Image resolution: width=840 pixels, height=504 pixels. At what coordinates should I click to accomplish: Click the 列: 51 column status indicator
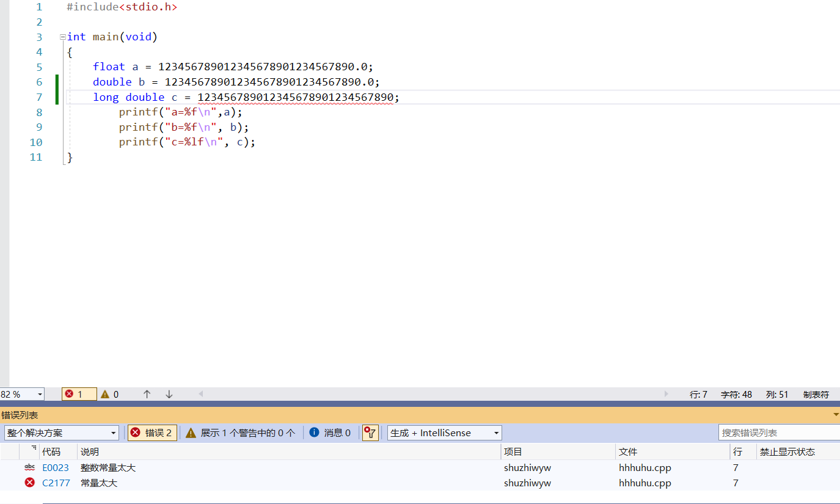pos(777,395)
